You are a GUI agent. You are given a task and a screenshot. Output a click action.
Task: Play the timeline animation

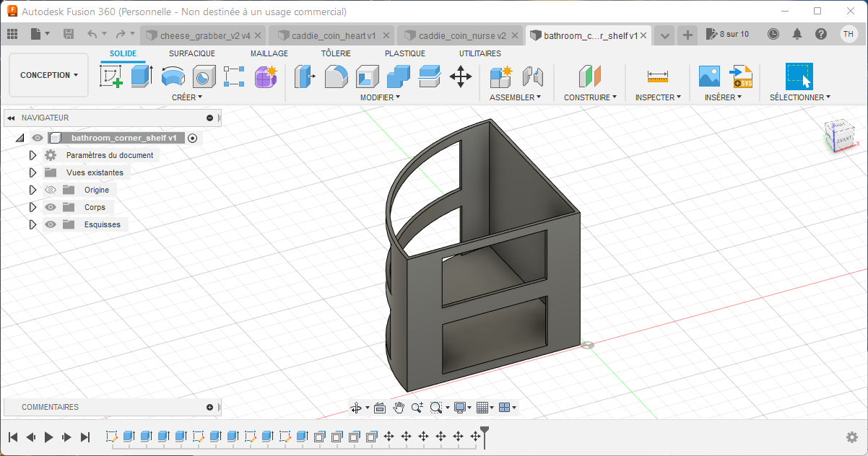click(49, 437)
